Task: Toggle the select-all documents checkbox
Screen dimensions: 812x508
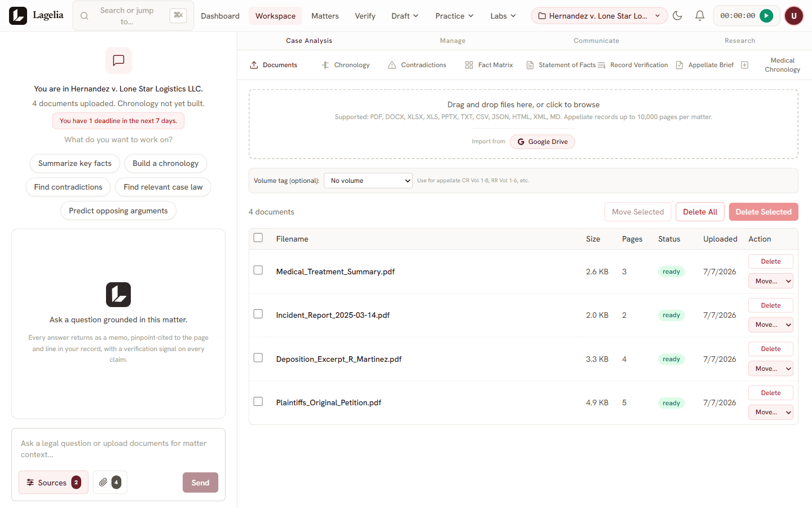Action: coord(258,238)
